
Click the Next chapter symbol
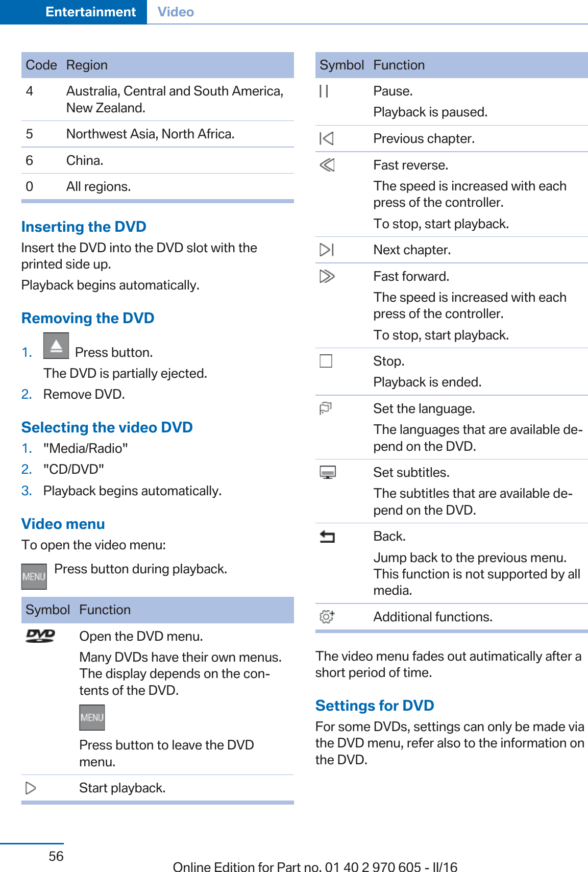[x=327, y=250]
